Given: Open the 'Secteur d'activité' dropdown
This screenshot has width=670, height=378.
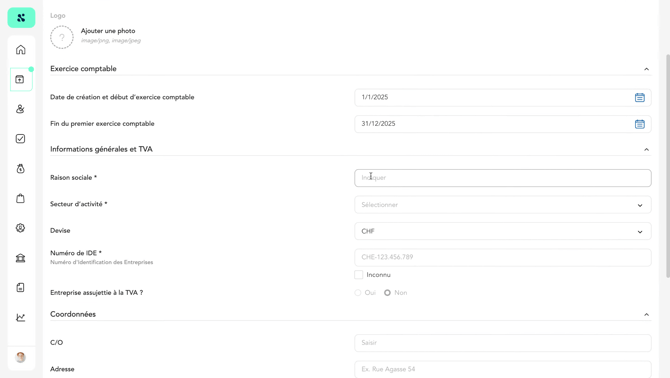Looking at the screenshot, I should click(x=502, y=205).
